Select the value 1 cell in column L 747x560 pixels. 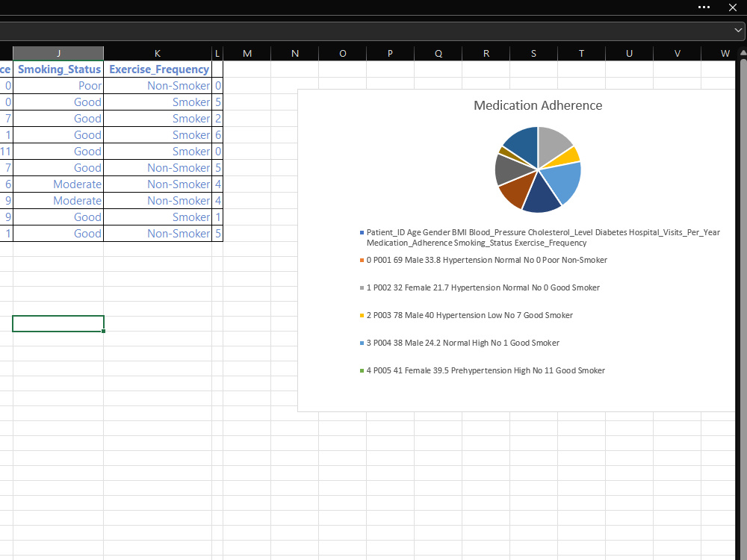pyautogui.click(x=217, y=217)
